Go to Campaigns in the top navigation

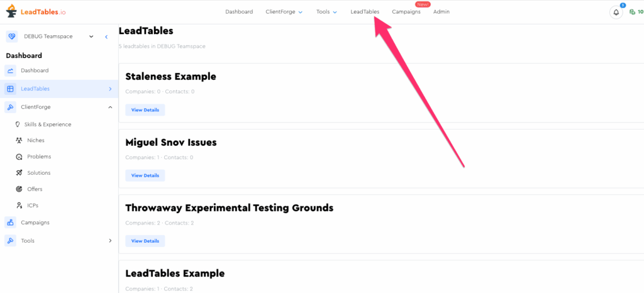pos(406,12)
